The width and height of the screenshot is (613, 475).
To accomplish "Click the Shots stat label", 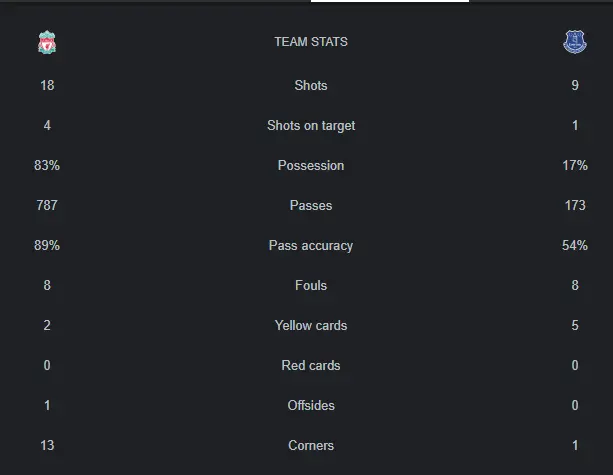I will (x=311, y=86).
